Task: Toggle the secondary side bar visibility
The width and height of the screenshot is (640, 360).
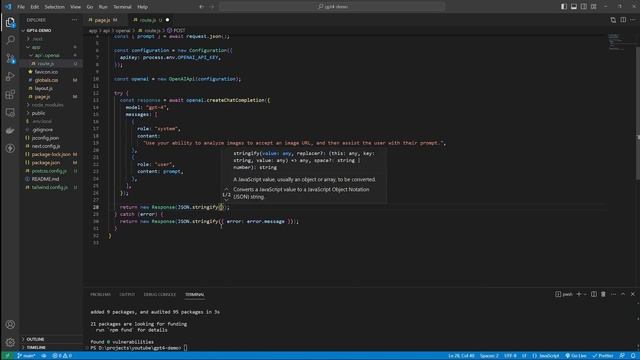Action: coord(584,7)
